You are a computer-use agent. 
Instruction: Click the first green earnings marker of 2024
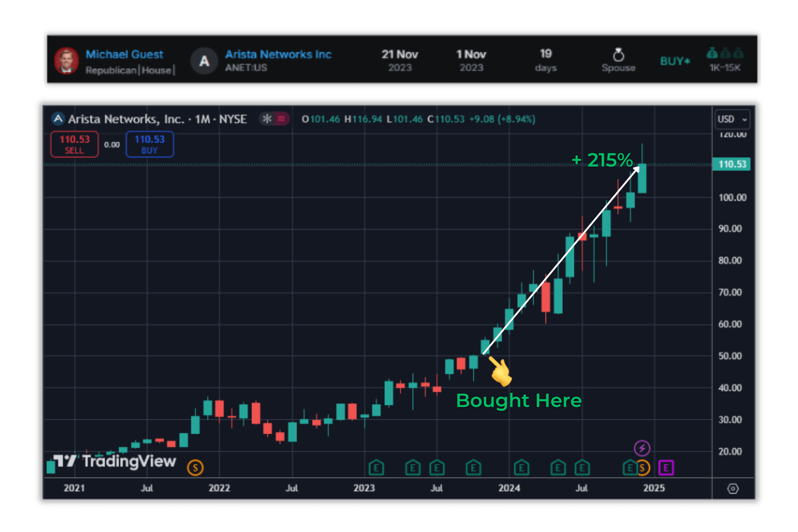[521, 468]
